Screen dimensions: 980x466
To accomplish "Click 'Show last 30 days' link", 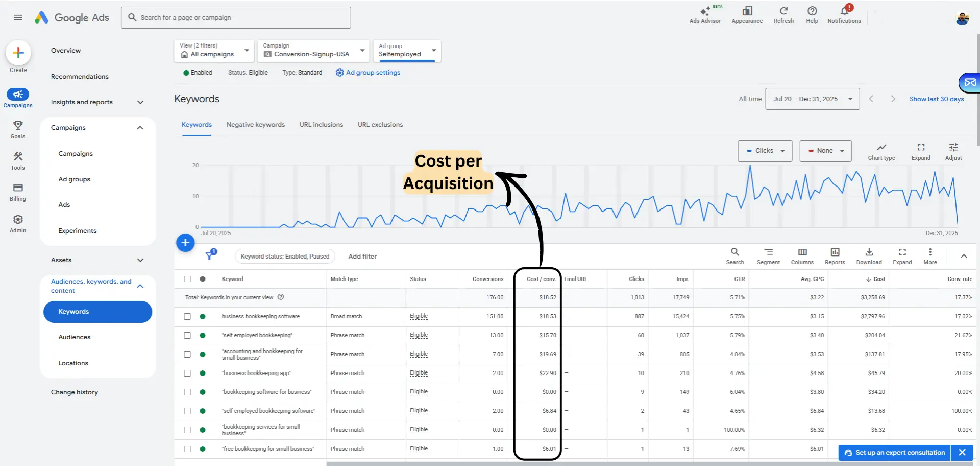I will [937, 99].
